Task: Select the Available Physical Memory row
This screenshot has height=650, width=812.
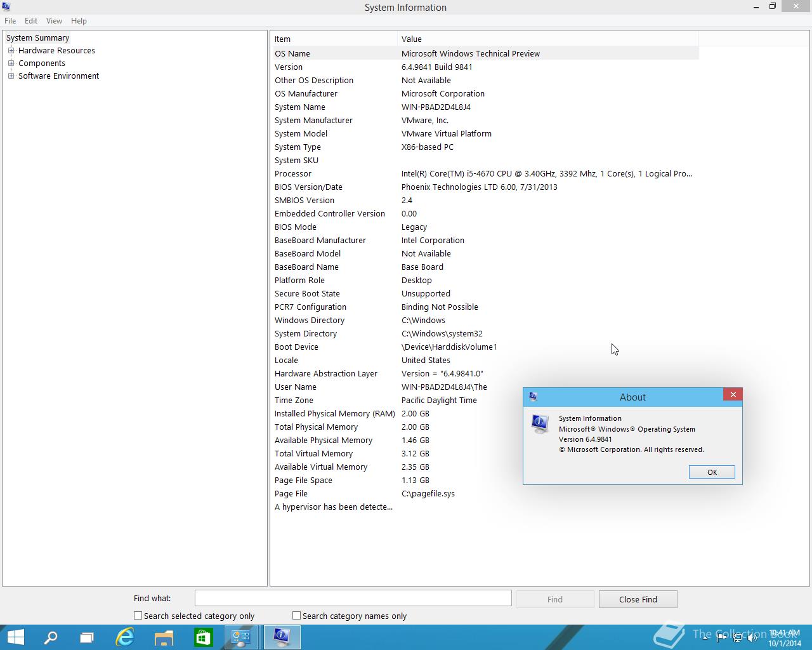Action: pyautogui.click(x=485, y=440)
